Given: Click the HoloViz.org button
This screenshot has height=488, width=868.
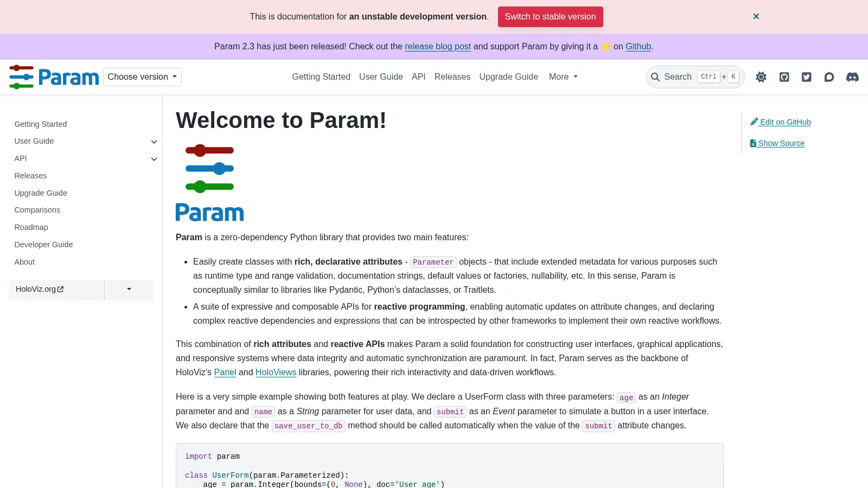Looking at the screenshot, I should pos(56,290).
